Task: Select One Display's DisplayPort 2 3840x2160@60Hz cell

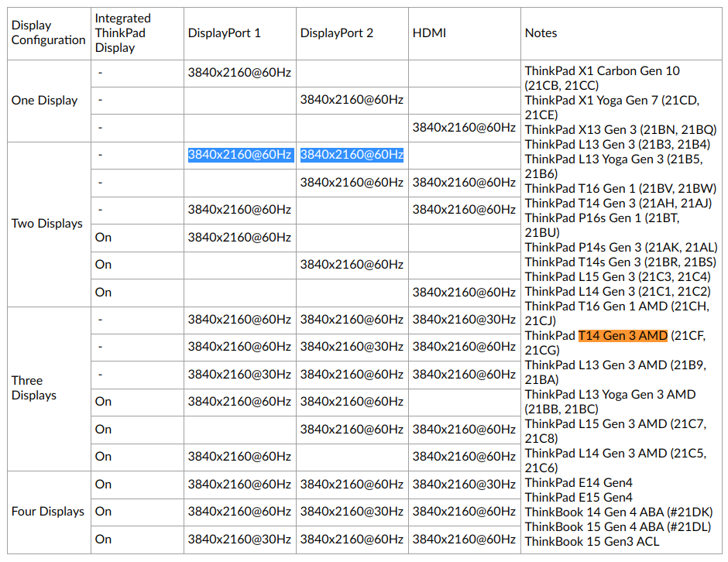Action: click(352, 100)
